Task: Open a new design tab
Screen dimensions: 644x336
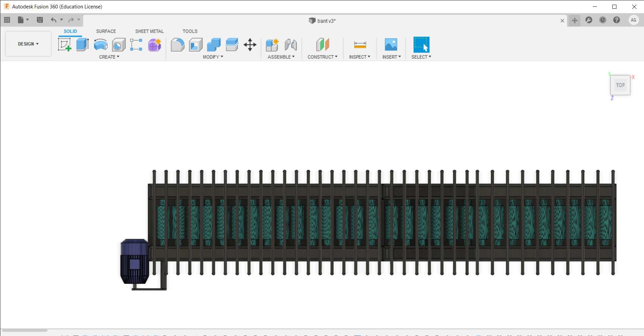Action: click(575, 20)
